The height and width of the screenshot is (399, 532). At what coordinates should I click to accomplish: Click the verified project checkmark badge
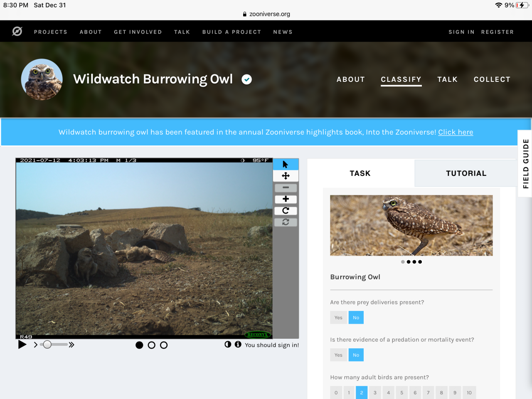(247, 79)
